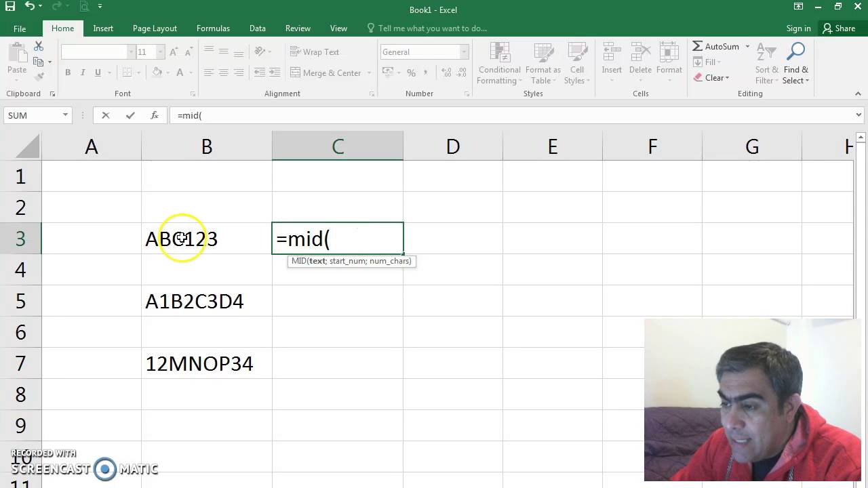
Task: Open Conditional Formatting menu
Action: point(499,64)
